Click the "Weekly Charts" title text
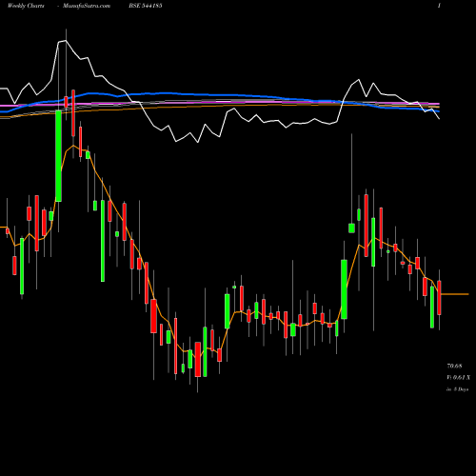This screenshot has width=476, height=476. pos(26,6)
